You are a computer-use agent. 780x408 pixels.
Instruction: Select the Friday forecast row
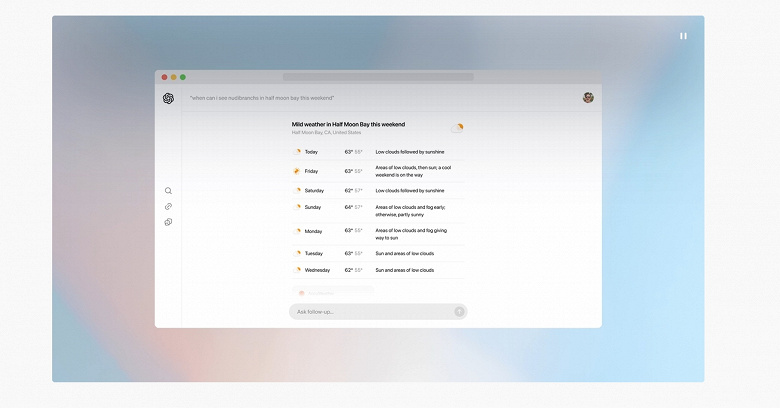[378, 171]
